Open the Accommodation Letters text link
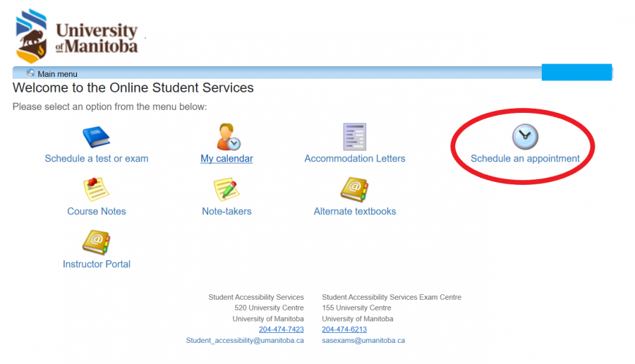Viewport: 635px width, 364px height. tap(355, 159)
